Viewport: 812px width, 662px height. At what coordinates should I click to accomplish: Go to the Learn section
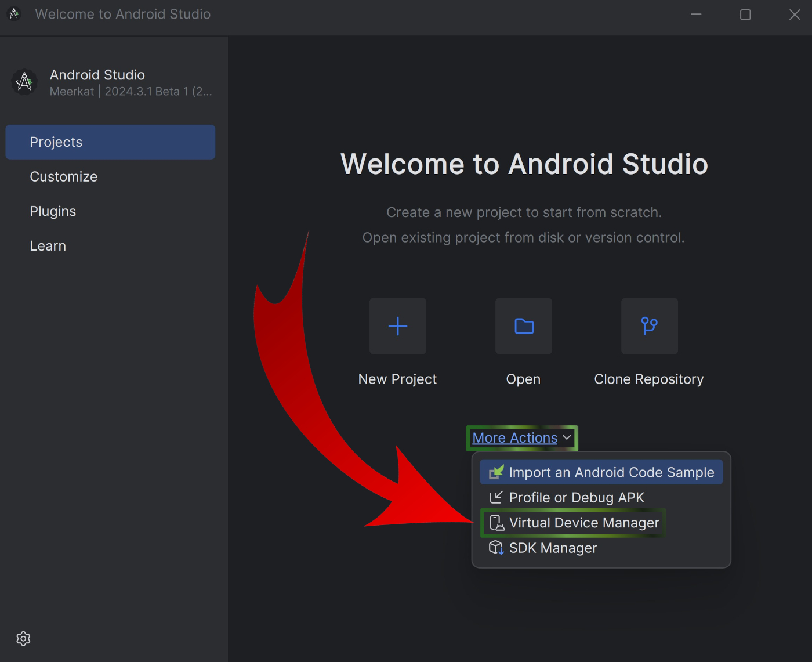coord(48,246)
